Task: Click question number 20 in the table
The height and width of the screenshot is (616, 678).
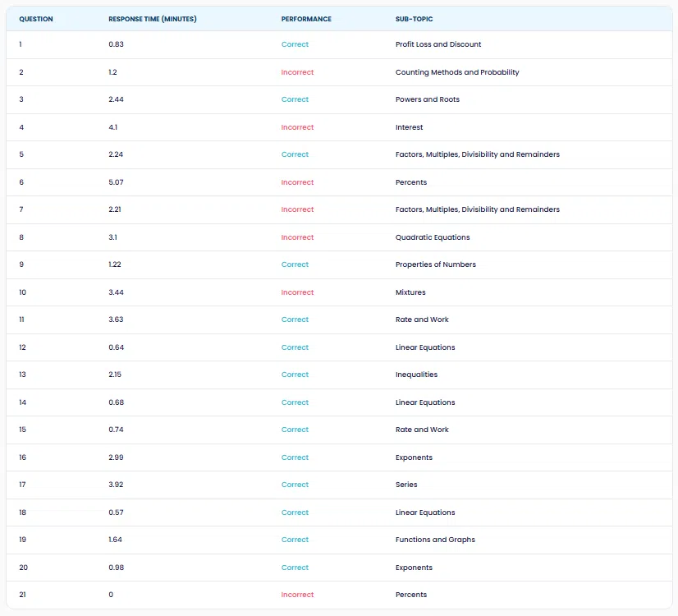Action: [23, 567]
